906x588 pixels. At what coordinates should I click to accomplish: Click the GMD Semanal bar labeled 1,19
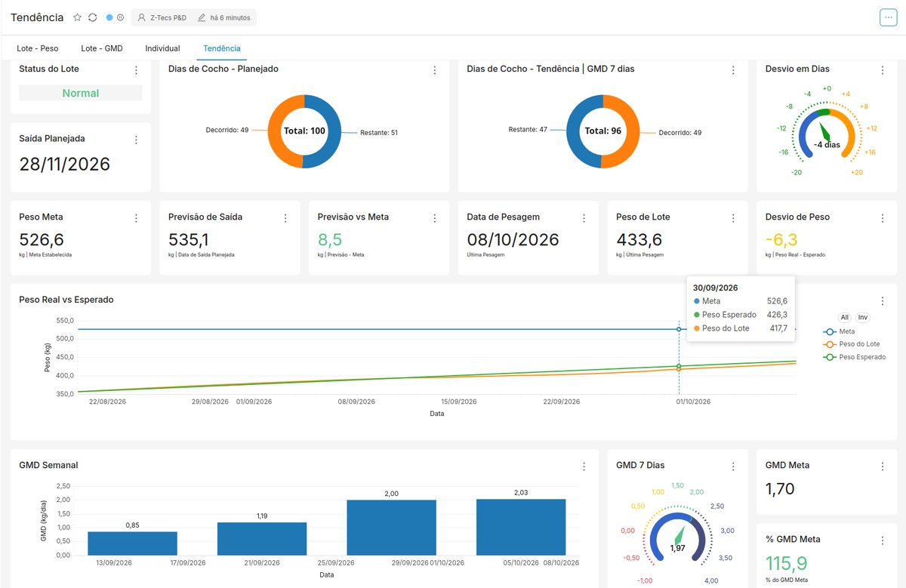[x=262, y=539]
